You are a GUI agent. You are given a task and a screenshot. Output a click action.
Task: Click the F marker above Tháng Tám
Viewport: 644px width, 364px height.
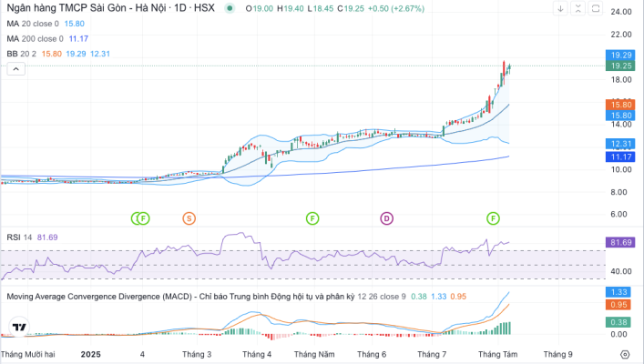click(x=494, y=218)
